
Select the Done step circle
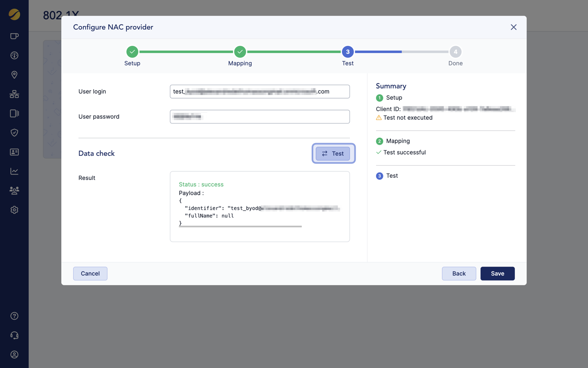coord(455,52)
